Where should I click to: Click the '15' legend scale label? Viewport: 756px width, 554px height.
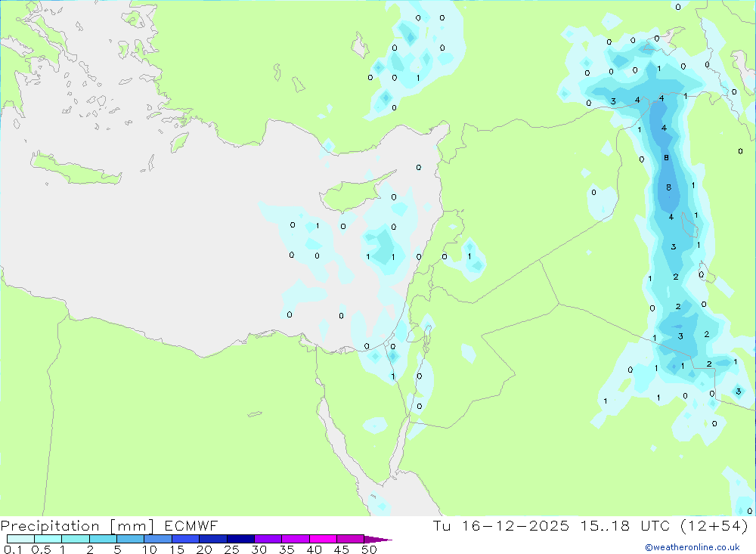point(177,549)
